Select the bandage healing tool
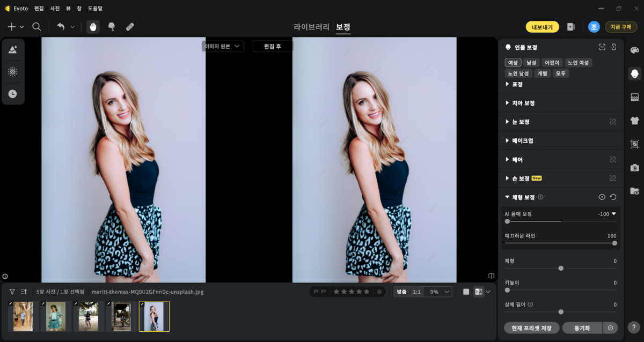The image size is (644, 342). coord(130,27)
